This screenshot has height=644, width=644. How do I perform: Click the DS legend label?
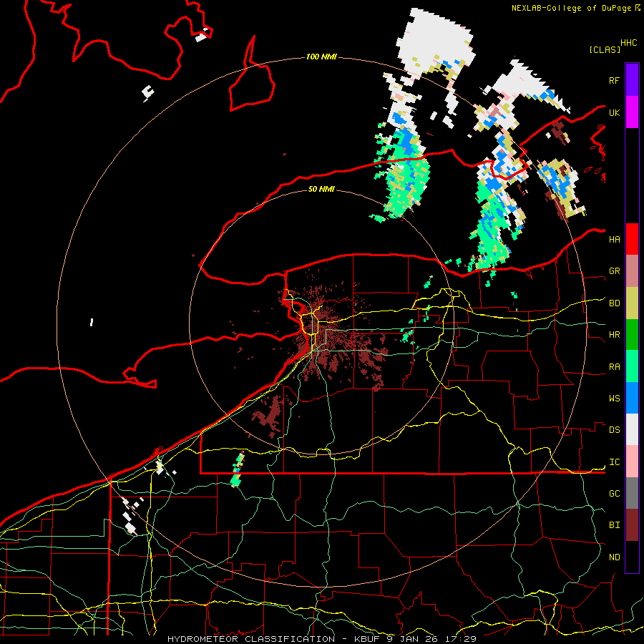pos(614,430)
